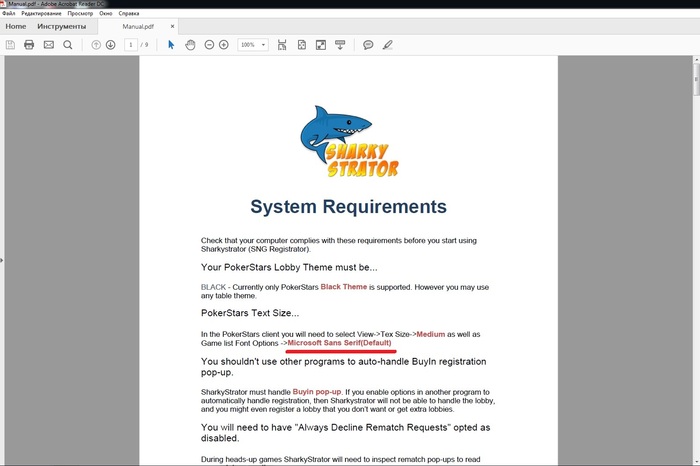Select the arrow selection tool

pyautogui.click(x=171, y=45)
